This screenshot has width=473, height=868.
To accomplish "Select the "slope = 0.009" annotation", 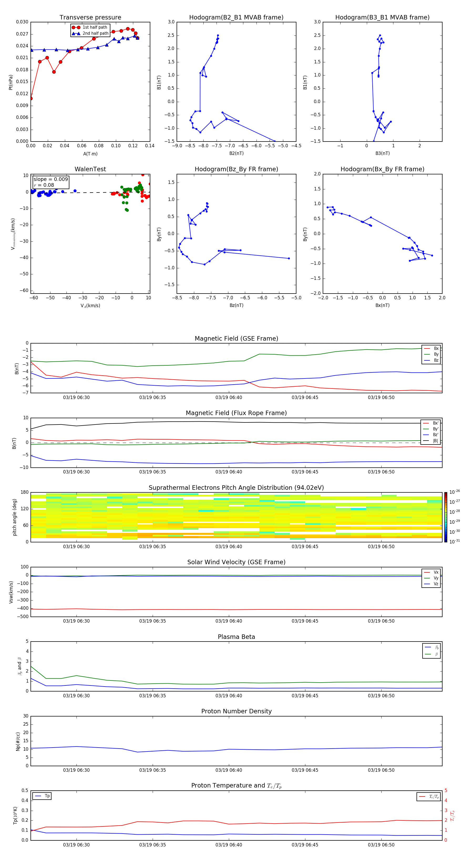I will point(51,179).
